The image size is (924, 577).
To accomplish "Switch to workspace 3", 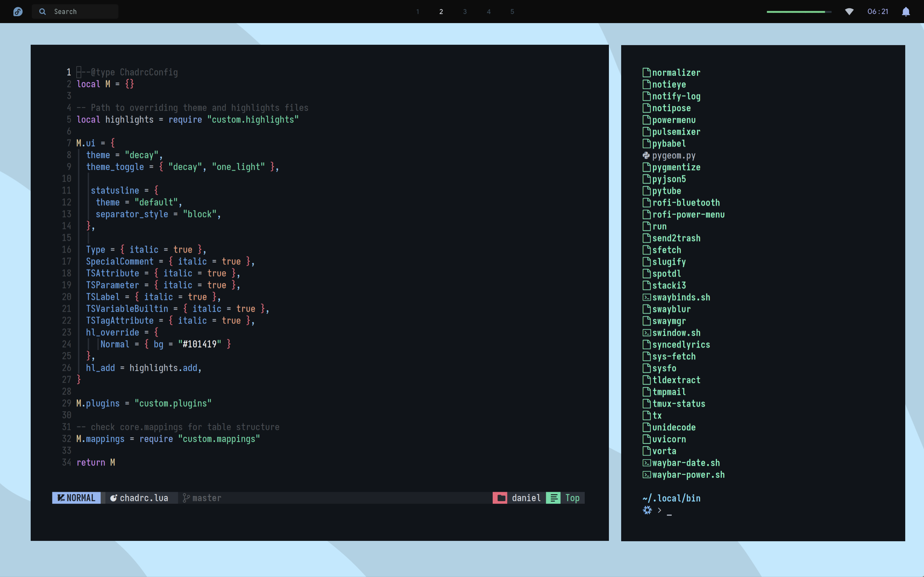I will click(x=465, y=12).
